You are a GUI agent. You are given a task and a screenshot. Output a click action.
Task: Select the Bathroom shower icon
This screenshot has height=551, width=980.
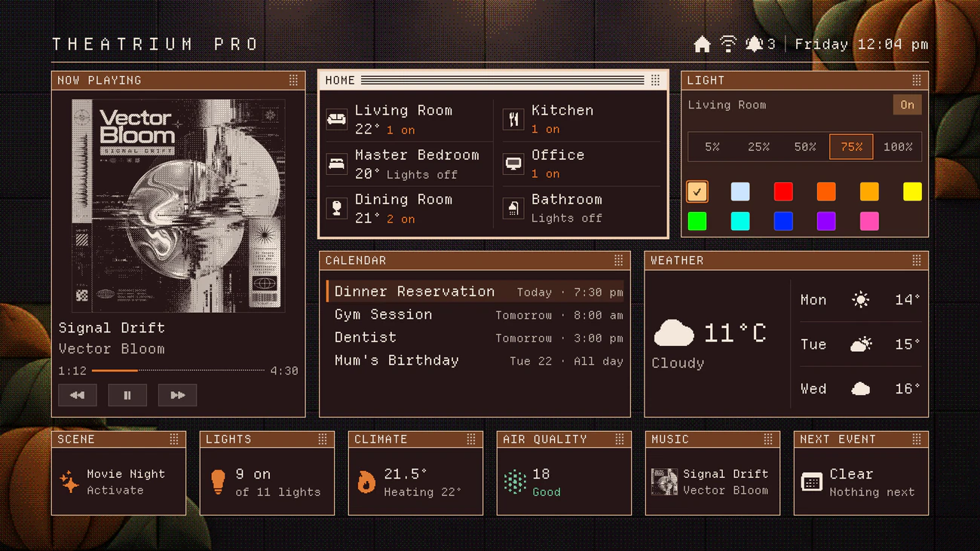pos(513,208)
